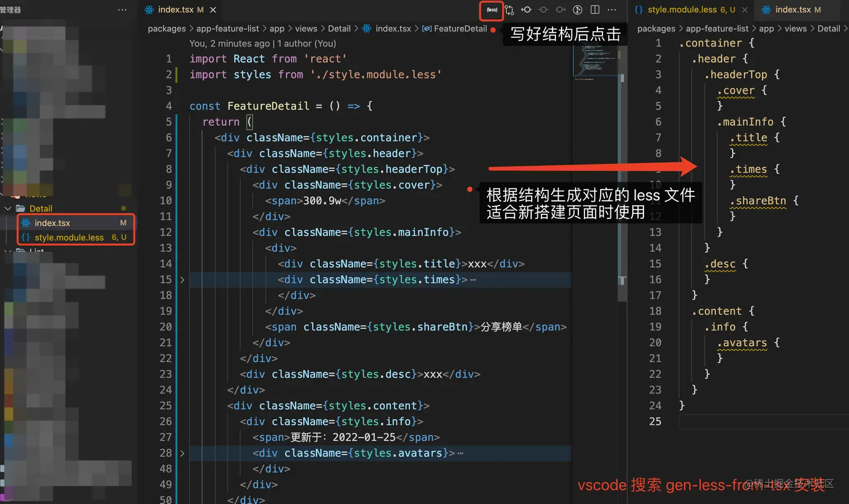This screenshot has width=849, height=504.
Task: Click 'views' breadcrumb in left editor
Action: [306, 29]
